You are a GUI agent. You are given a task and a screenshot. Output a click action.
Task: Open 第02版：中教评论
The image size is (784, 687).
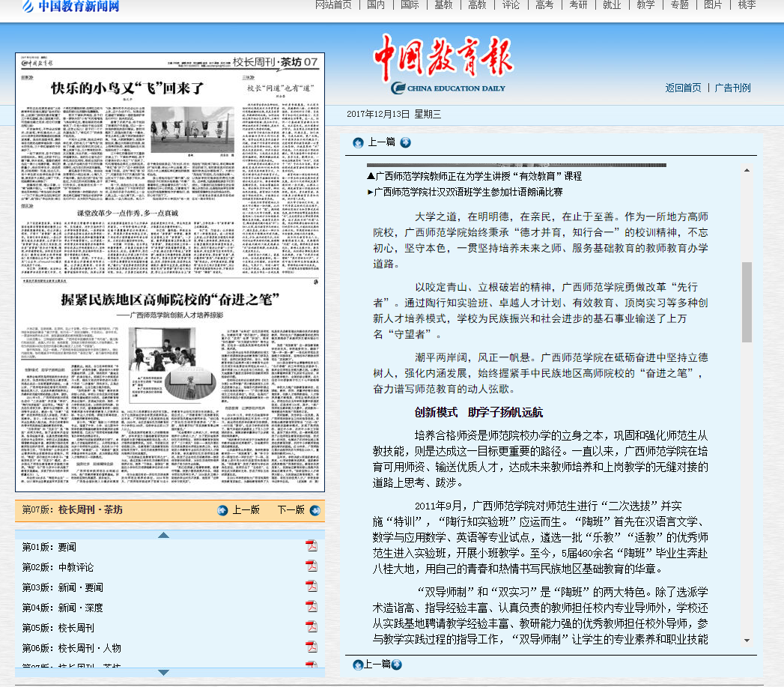point(58,567)
